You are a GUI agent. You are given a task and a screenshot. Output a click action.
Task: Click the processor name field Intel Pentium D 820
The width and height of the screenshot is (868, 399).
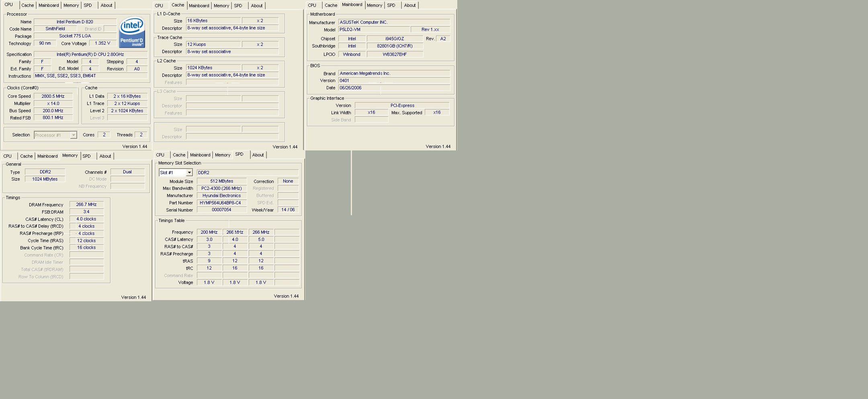click(75, 22)
